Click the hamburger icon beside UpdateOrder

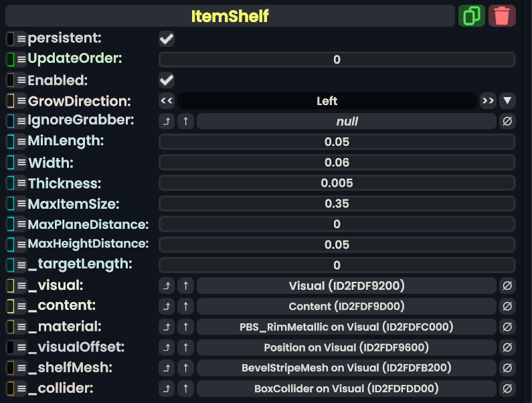pos(21,60)
